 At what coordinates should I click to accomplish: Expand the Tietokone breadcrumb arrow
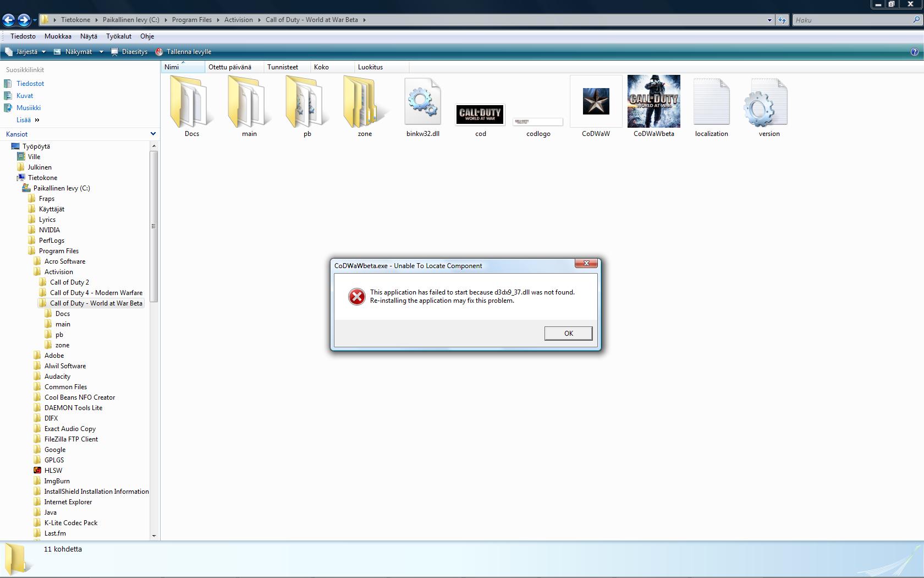97,20
